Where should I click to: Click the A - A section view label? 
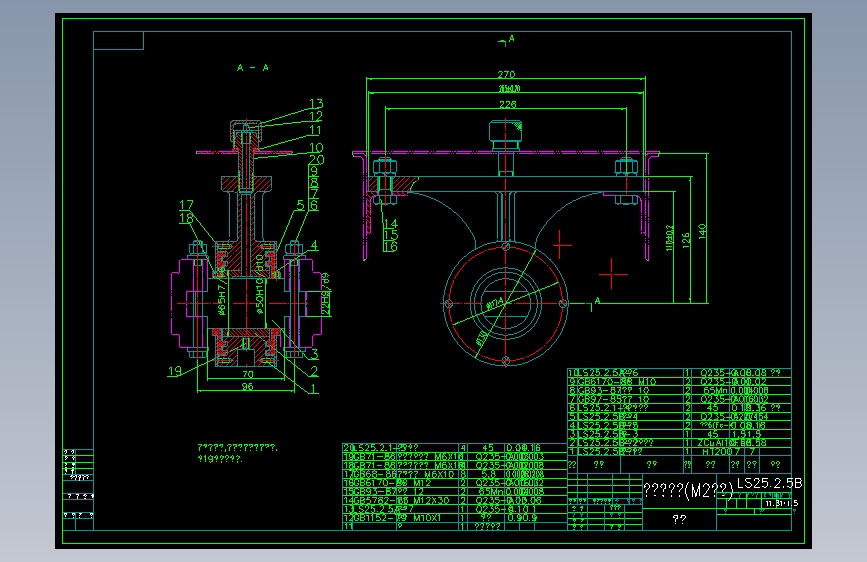pos(253,67)
